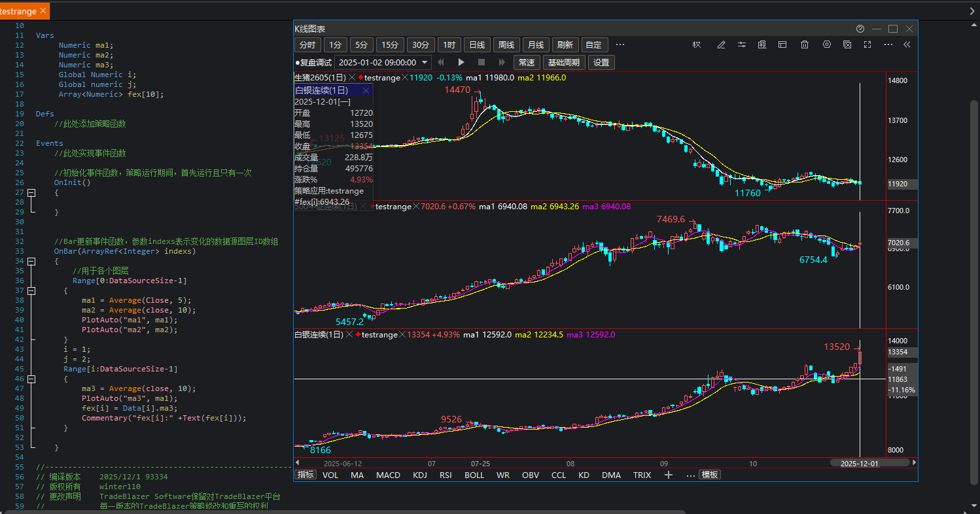Viewport: 980px width, 514px height.
Task: Close the 白银连续 data tooltip panel
Action: click(366, 91)
